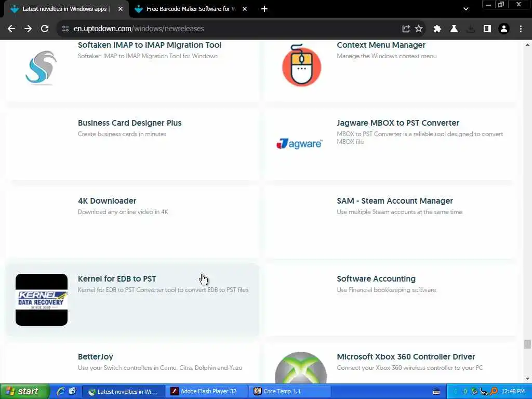Open the Windows Start button

tap(24, 392)
